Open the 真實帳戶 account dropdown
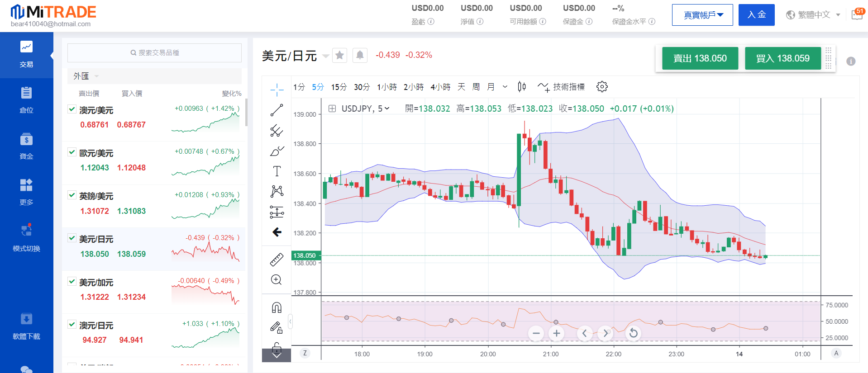This screenshot has height=373, width=868. pyautogui.click(x=702, y=15)
